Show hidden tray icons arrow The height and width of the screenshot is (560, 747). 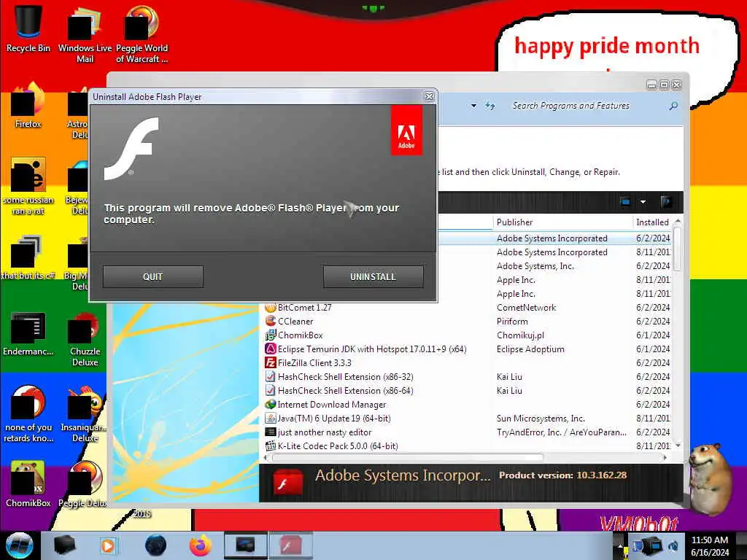tap(620, 545)
